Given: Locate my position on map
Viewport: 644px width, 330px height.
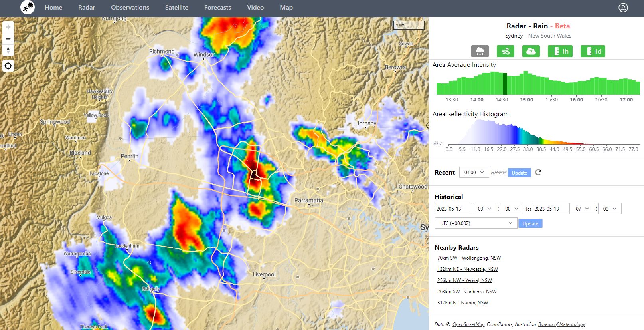Looking at the screenshot, I should point(8,66).
